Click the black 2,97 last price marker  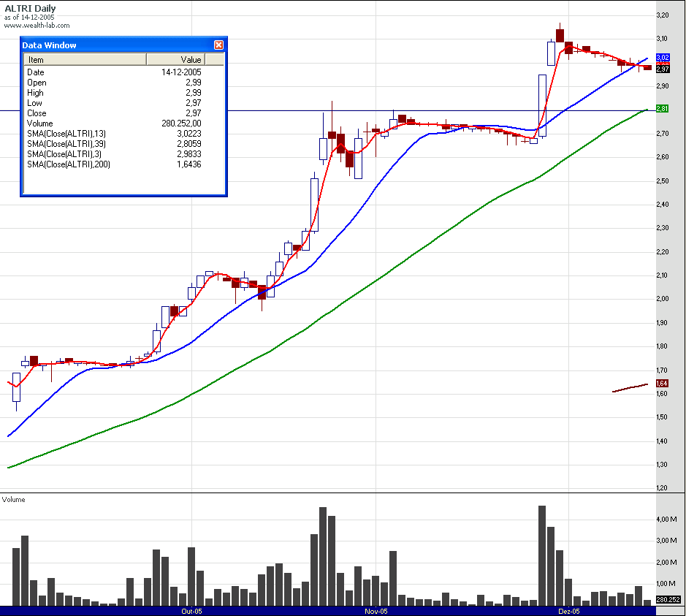[x=663, y=69]
